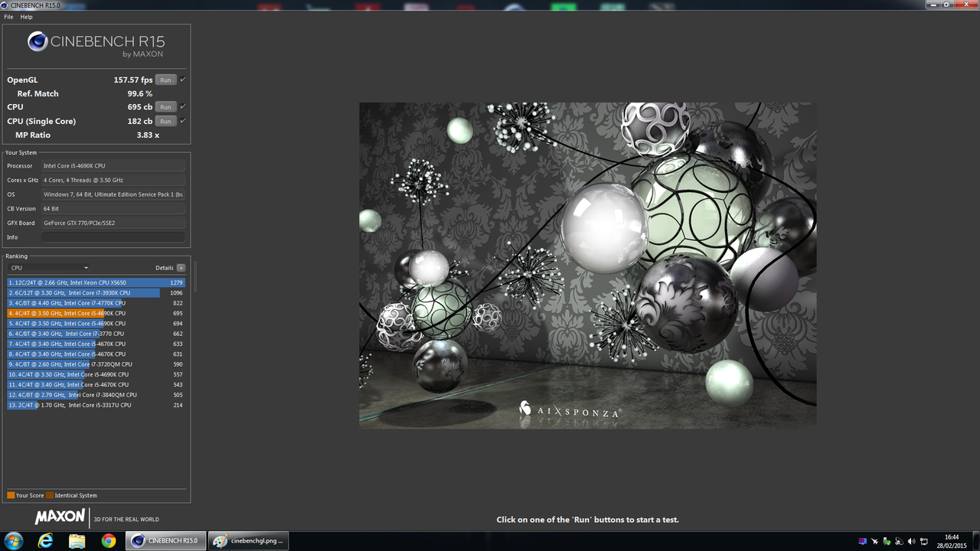The width and height of the screenshot is (980, 551).
Task: Click the airplane tray icon
Action: [x=874, y=541]
